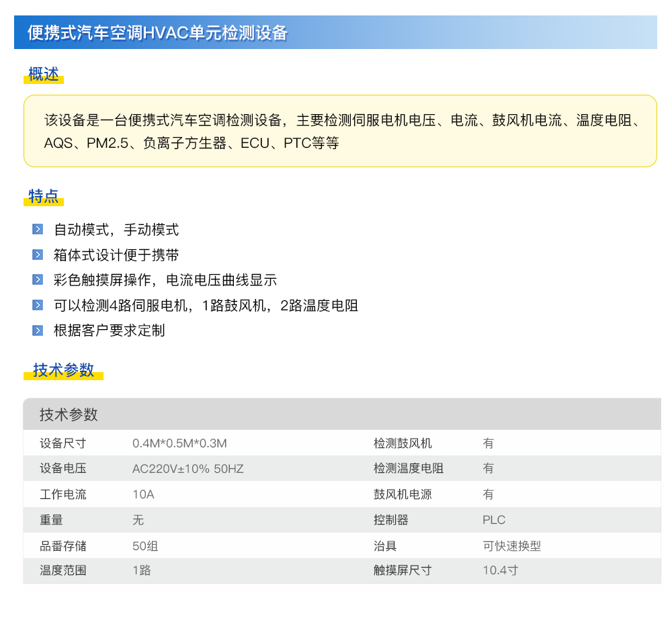Click the 温度范围 label in the table
The height and width of the screenshot is (628, 672).
(x=63, y=571)
